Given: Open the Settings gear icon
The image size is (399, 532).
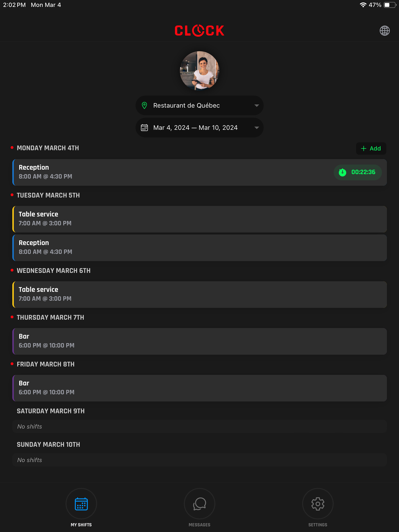Looking at the screenshot, I should pyautogui.click(x=318, y=504).
